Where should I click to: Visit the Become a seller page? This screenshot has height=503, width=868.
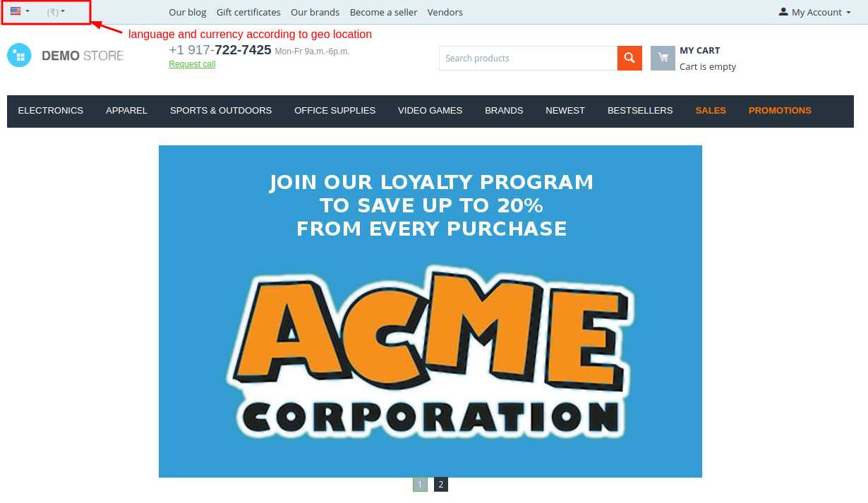tap(383, 12)
